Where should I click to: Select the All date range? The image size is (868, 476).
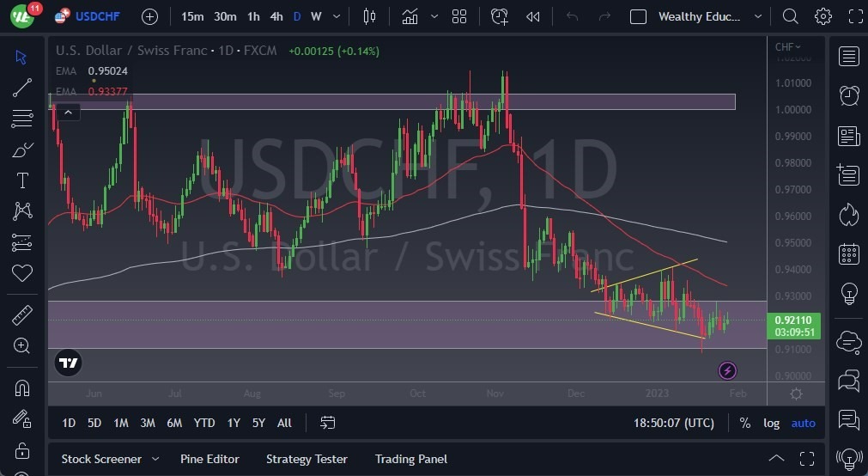click(284, 423)
